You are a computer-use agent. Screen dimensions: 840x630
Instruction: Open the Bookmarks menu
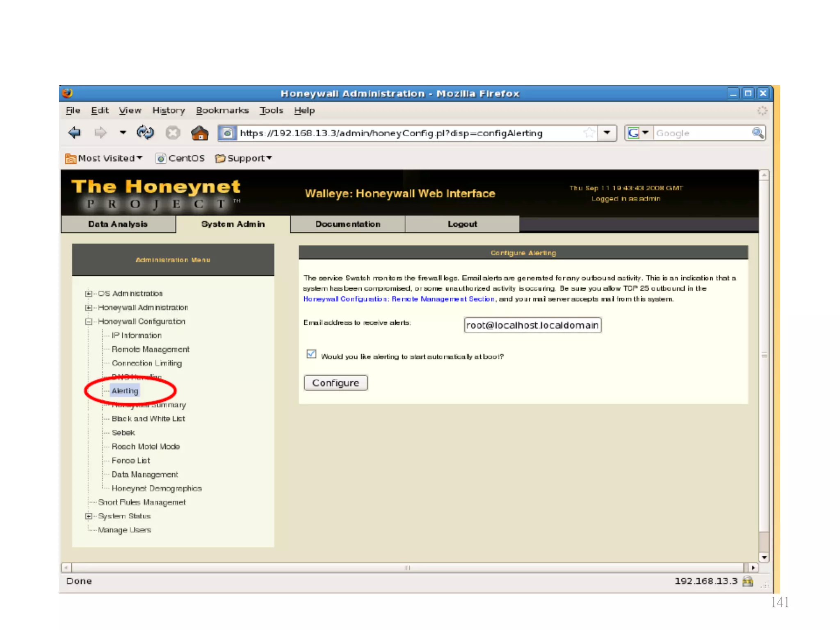point(222,110)
